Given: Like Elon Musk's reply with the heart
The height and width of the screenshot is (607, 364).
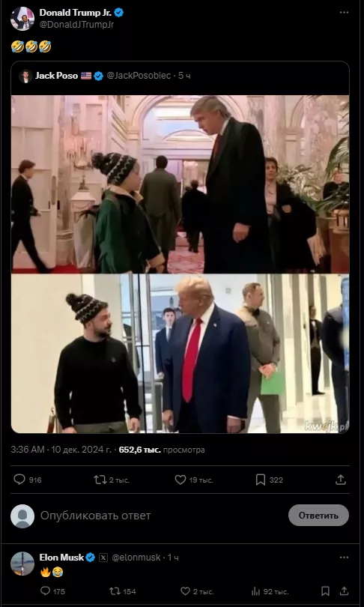Looking at the screenshot, I should click(185, 591).
